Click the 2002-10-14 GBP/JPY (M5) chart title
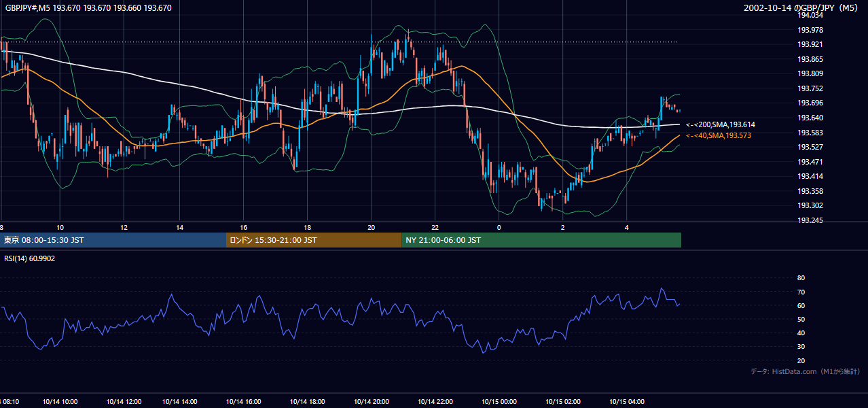Screen dimensions: 868x408 click(x=802, y=8)
